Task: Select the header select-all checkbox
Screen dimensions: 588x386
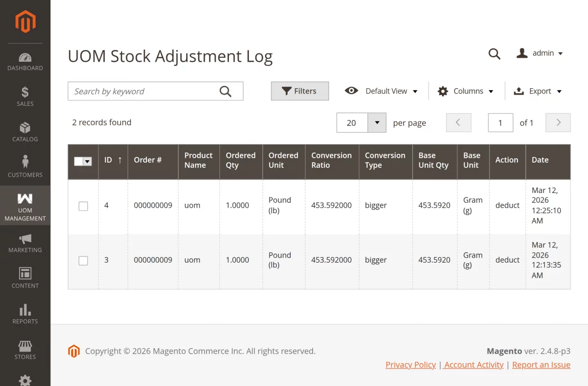Action: tap(83, 162)
